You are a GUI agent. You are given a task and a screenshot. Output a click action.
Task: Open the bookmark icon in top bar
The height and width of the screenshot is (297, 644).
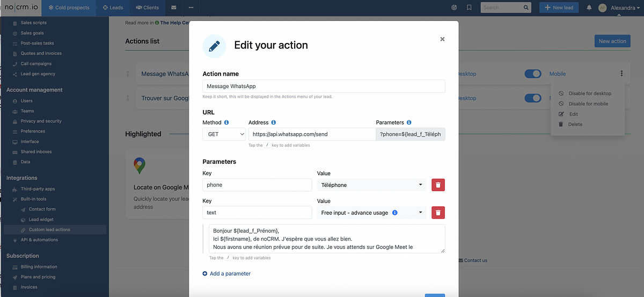[x=469, y=8]
